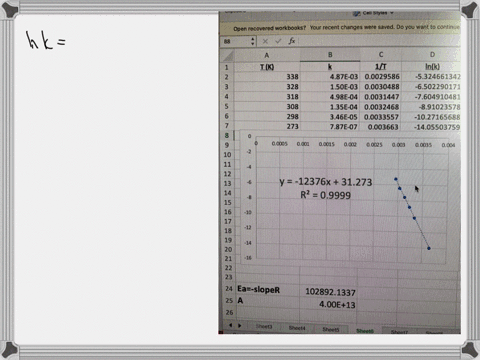Switch to the Sheet3 tab
The width and height of the screenshot is (480, 360).
[x=264, y=326]
